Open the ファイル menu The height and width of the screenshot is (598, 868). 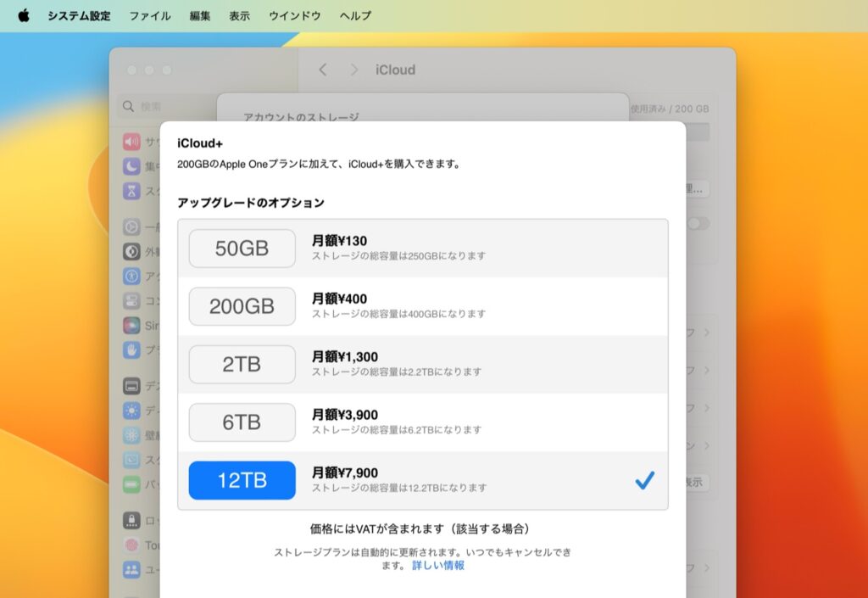coord(150,14)
